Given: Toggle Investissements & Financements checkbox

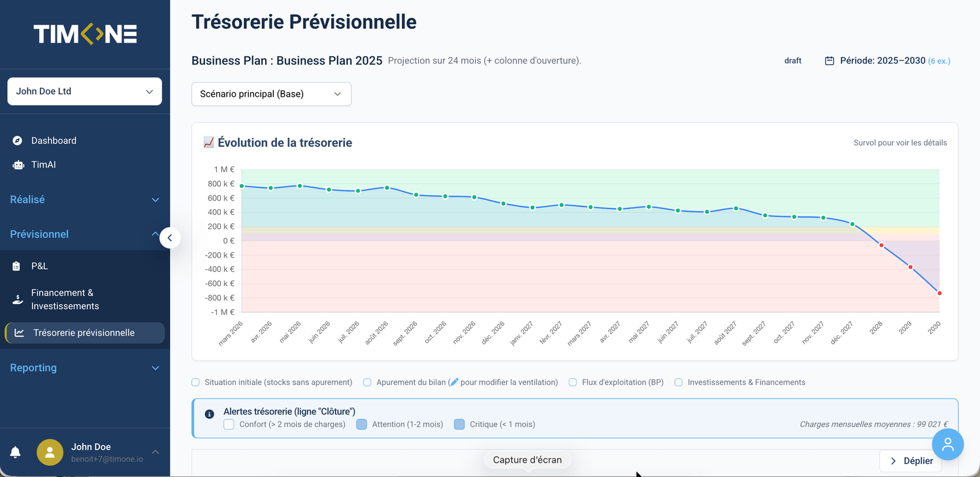Looking at the screenshot, I should [679, 382].
